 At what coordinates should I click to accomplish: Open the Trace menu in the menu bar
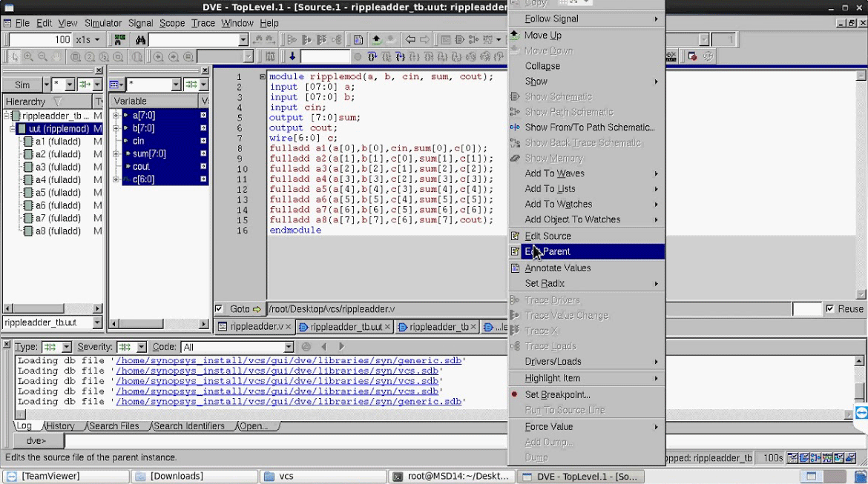point(204,23)
